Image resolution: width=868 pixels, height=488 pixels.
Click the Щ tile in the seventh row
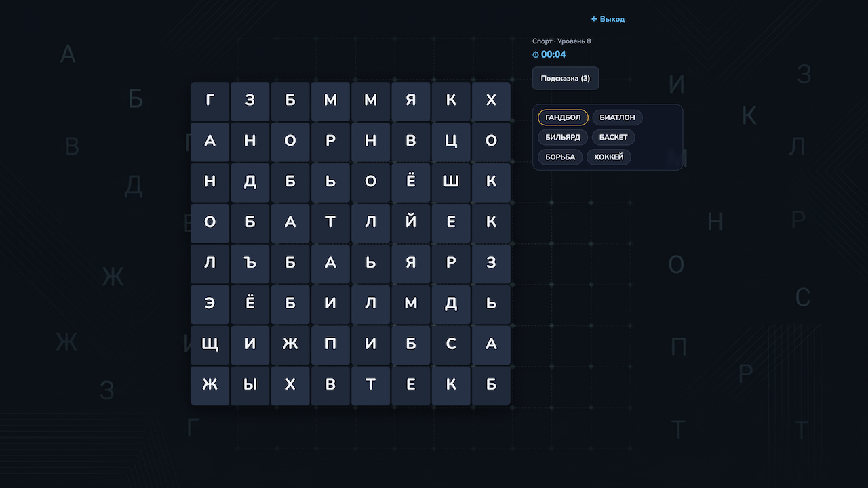pos(210,344)
